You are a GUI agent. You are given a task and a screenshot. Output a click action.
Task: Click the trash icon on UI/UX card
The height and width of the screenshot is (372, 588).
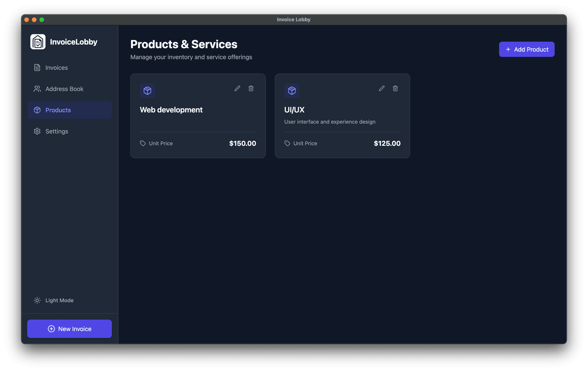395,89
